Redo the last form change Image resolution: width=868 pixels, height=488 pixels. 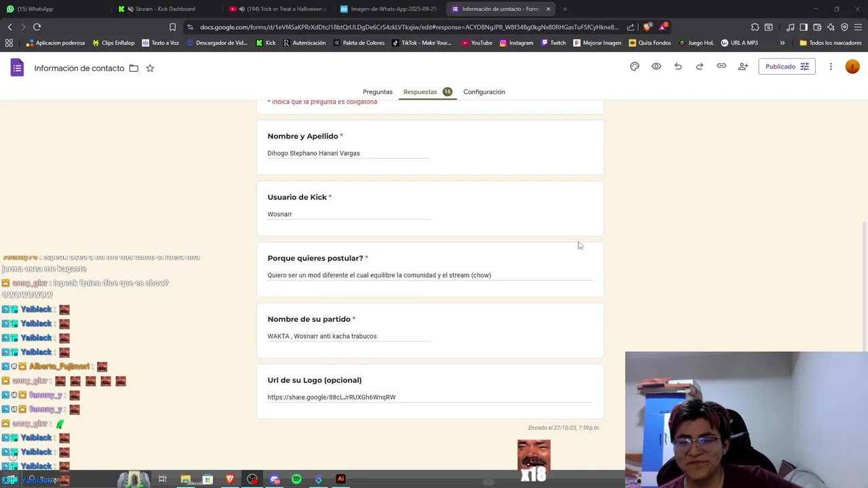pos(700,66)
